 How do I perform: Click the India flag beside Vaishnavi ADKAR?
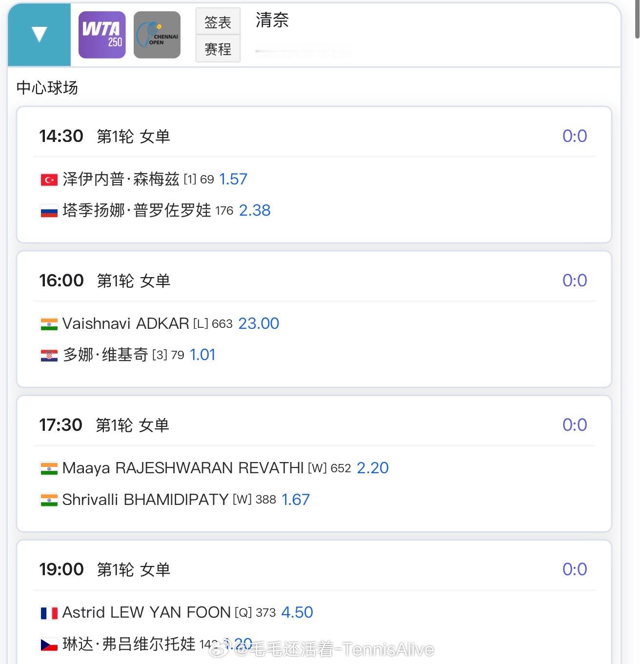(x=49, y=324)
